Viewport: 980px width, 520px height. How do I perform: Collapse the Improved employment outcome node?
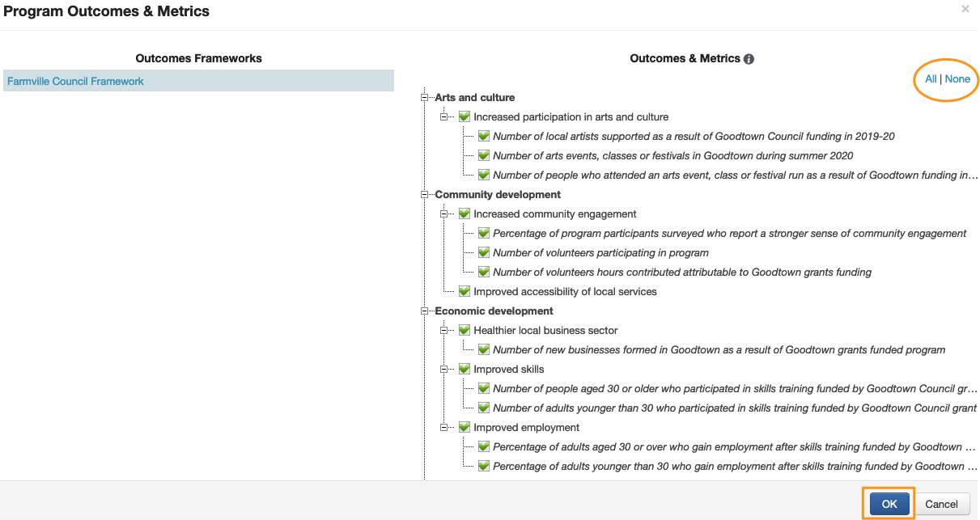(444, 428)
